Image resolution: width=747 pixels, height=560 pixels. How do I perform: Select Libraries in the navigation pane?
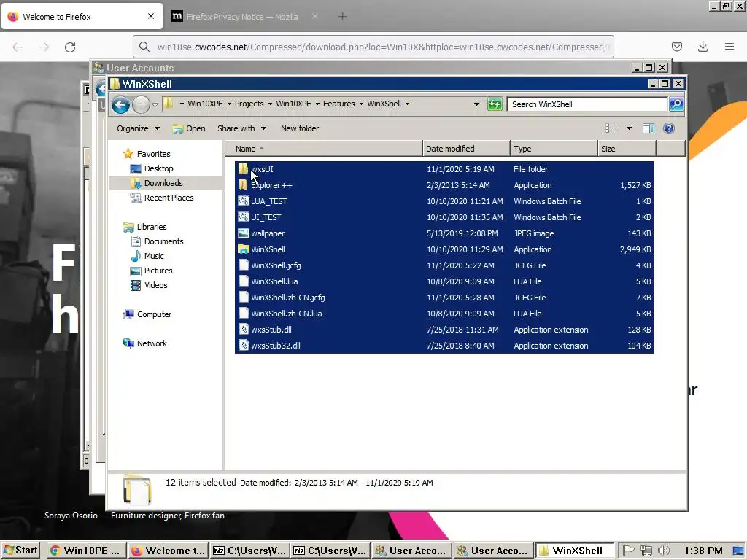(152, 227)
